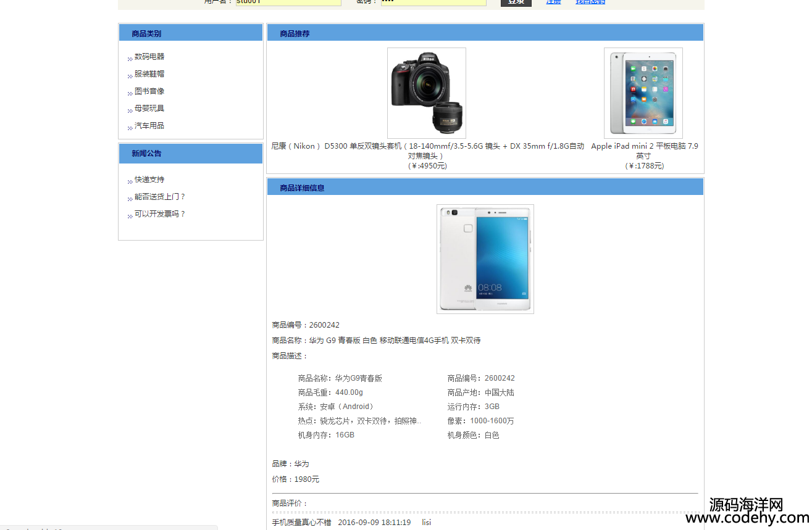Click the 商品名称：华为 G9 青春版 白色 line
This screenshot has width=812, height=530.
click(377, 341)
